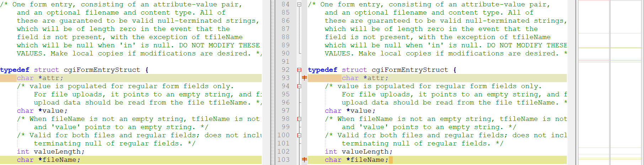Click 'cgiFormEntryStruct' in the right pane

410,70
